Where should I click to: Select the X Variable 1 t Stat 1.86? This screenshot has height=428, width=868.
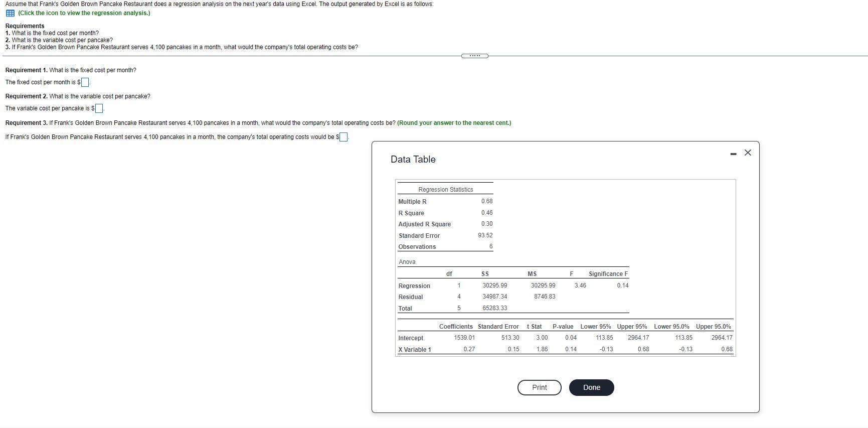point(542,349)
